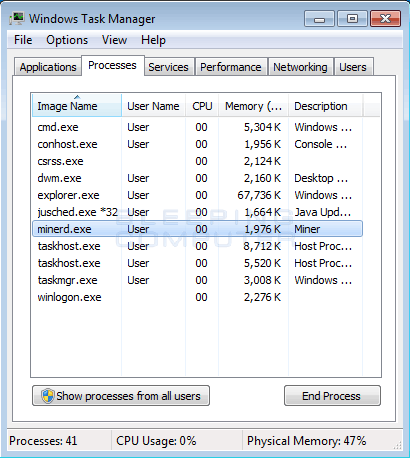Click the 67,736 K memory value
Screen dimensions: 410x458
pyautogui.click(x=259, y=195)
